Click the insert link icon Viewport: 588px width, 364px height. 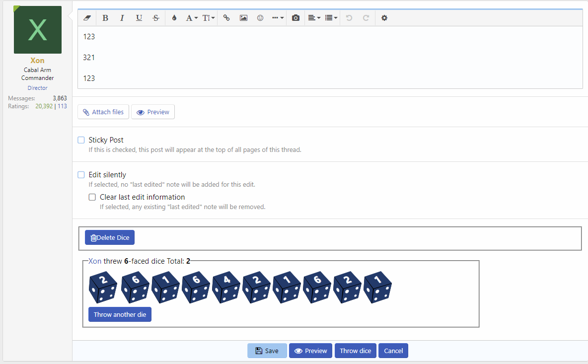click(226, 18)
